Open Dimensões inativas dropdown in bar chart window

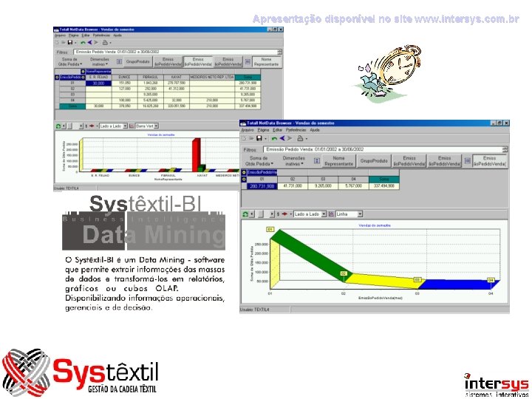coord(100,62)
